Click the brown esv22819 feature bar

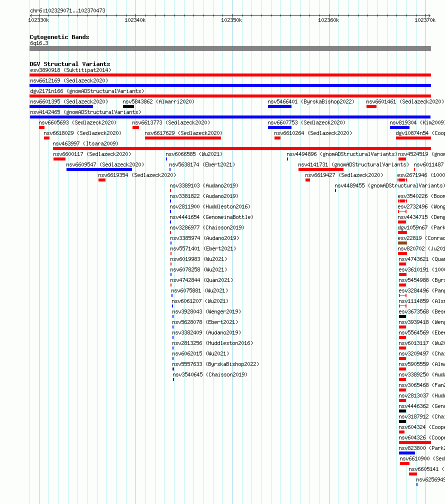point(402,243)
